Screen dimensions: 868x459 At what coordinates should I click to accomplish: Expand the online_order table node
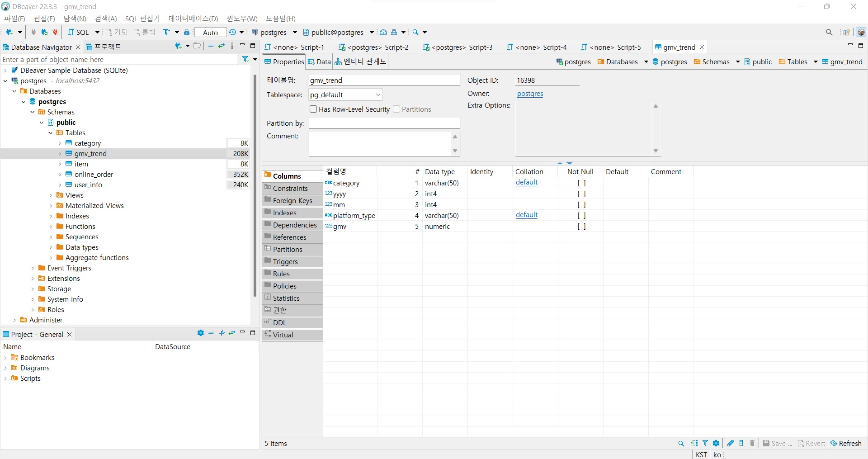[60, 175]
